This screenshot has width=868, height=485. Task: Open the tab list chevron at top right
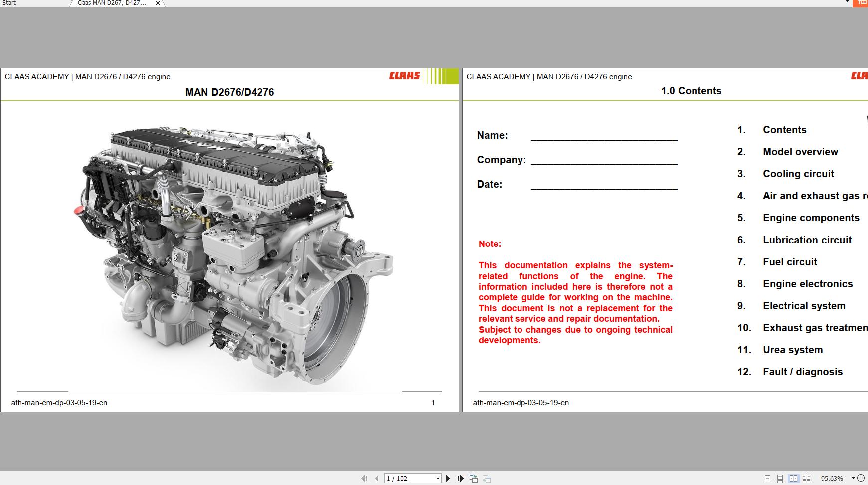pyautogui.click(x=847, y=2)
